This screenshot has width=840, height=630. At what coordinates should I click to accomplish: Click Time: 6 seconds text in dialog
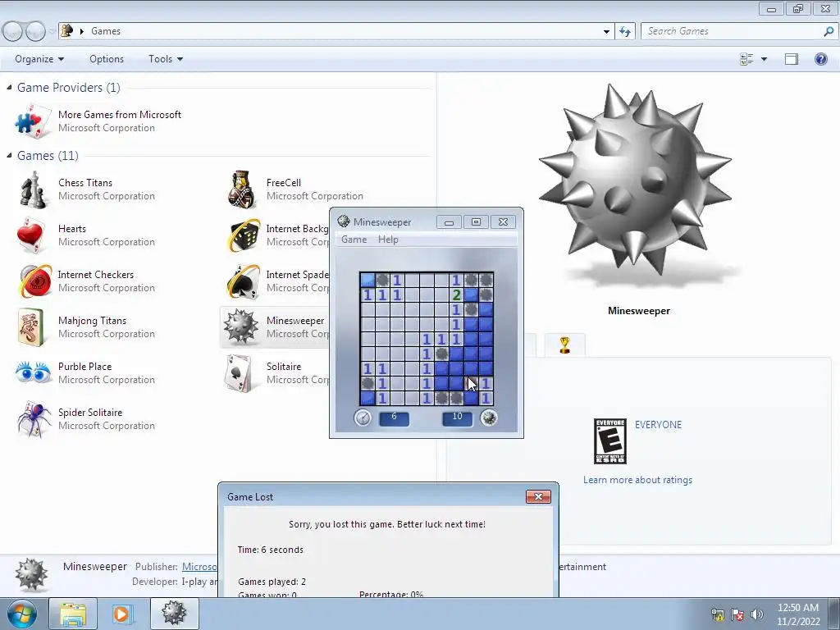(x=271, y=550)
